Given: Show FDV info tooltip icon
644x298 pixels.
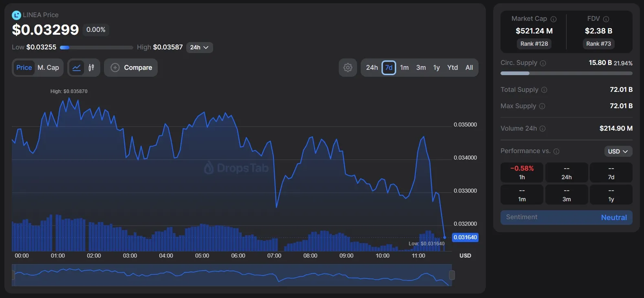Looking at the screenshot, I should 606,19.
